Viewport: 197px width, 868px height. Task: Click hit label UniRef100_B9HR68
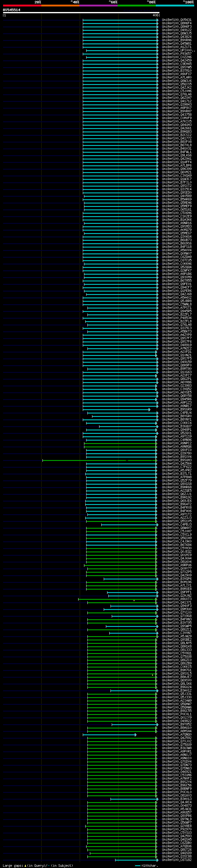(176, 487)
